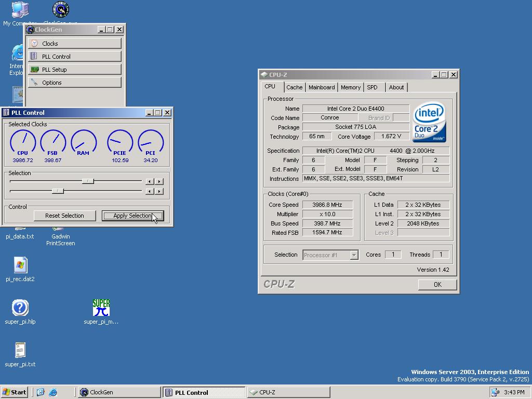The width and height of the screenshot is (532, 399).
Task: Open the Start menu
Action: coord(14,392)
